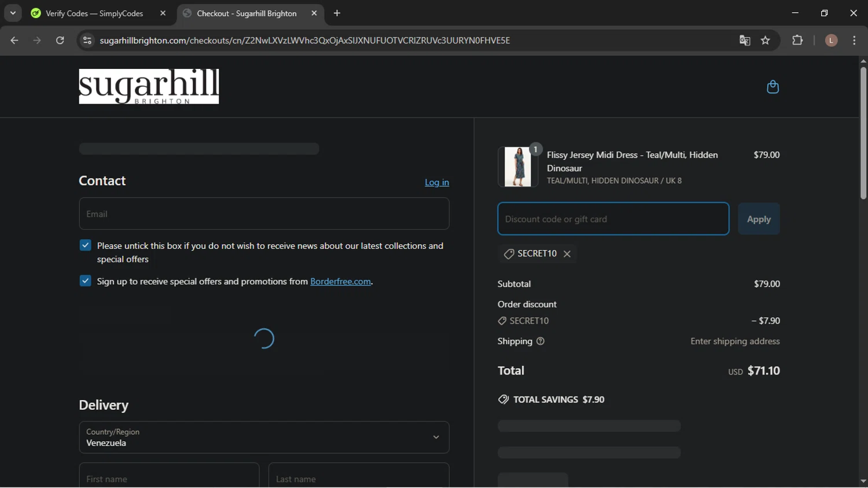Viewport: 868px width, 488px height.
Task: Click the discount amount – $7.90
Action: (766, 321)
